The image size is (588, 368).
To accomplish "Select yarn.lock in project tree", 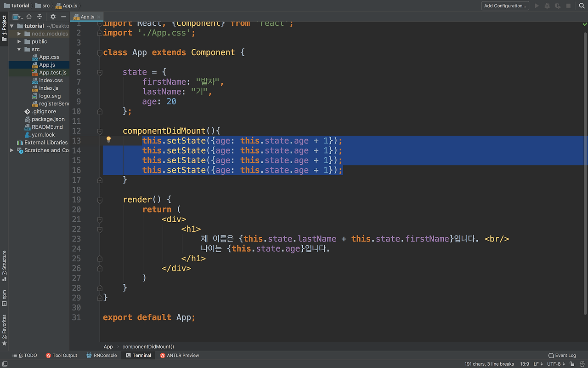I will point(40,135).
